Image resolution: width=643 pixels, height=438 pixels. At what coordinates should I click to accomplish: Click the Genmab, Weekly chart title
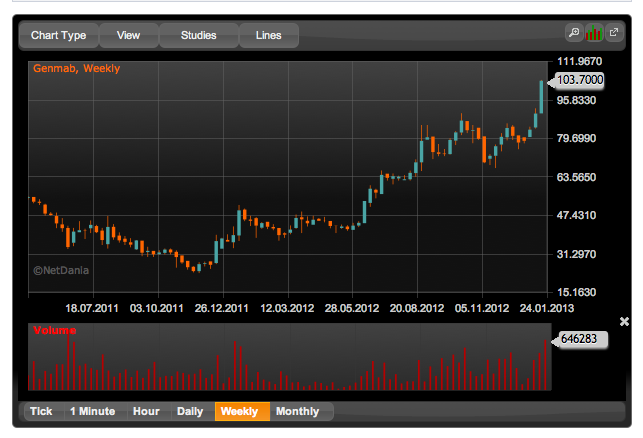click(77, 68)
